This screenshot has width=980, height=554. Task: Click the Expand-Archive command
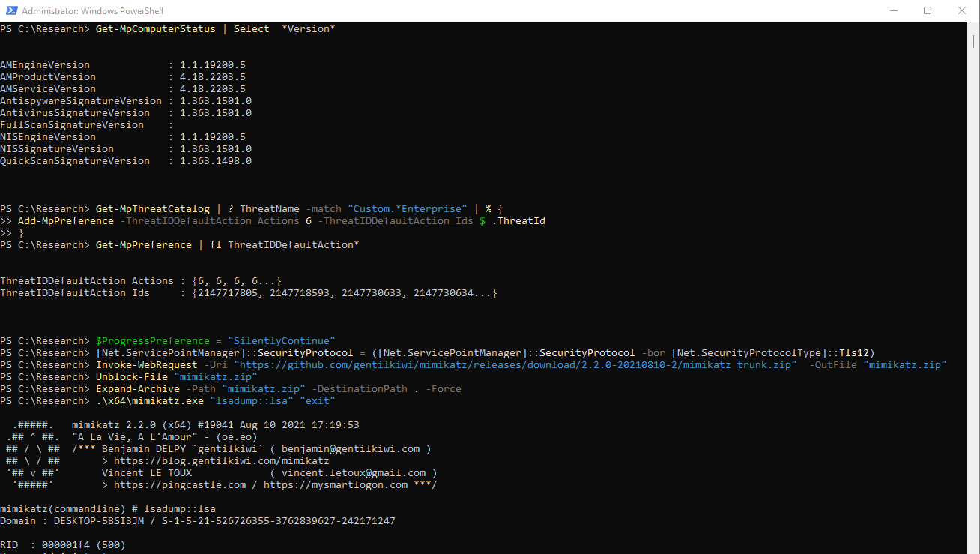(138, 389)
